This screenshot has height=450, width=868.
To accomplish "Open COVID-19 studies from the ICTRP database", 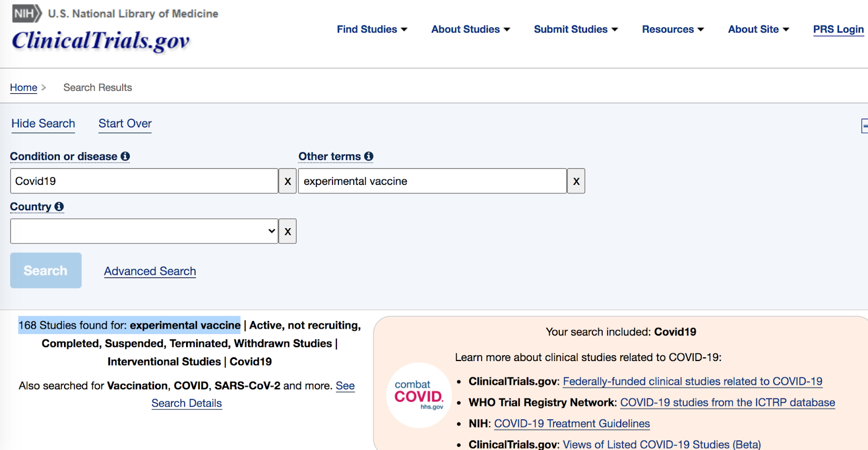I will pyautogui.click(x=727, y=402).
